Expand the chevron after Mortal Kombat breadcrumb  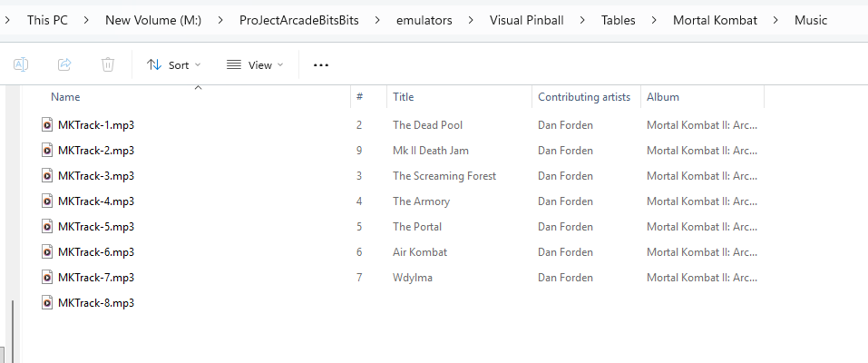tap(775, 21)
